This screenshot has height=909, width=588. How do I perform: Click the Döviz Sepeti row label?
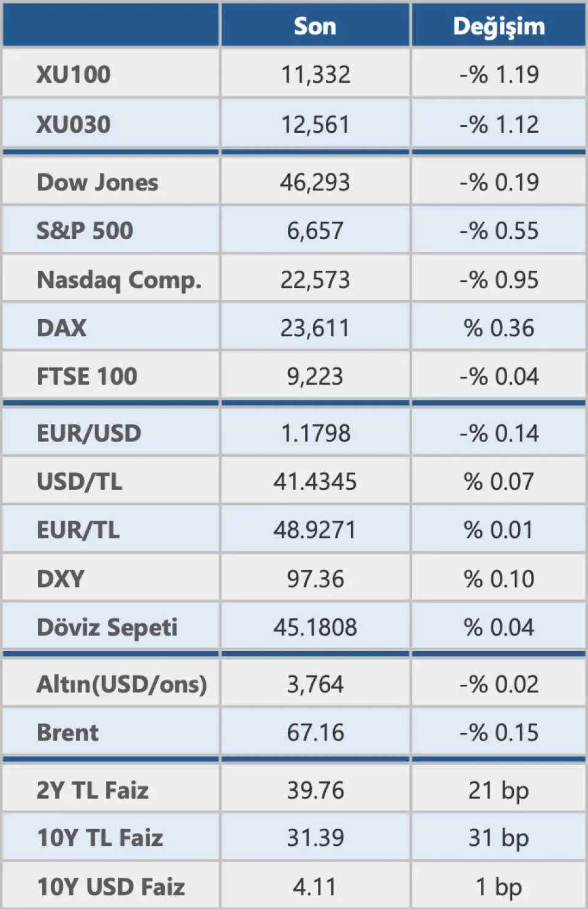[107, 627]
